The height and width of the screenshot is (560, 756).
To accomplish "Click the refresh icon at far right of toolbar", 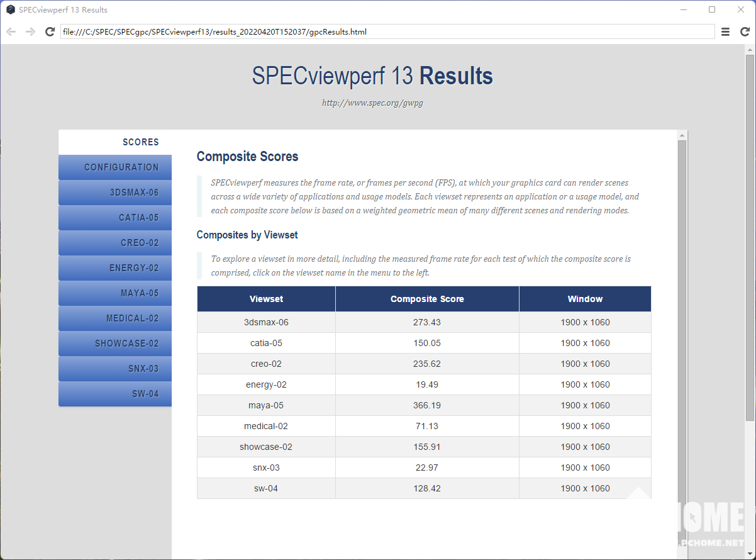I will pyautogui.click(x=745, y=31).
